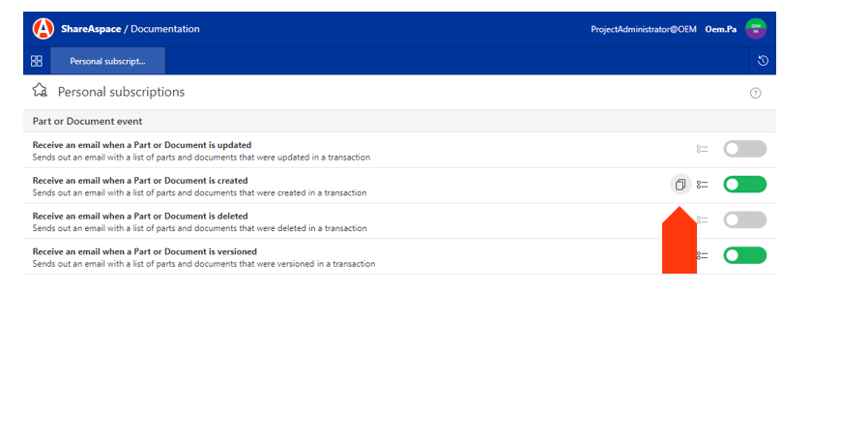Click the Personal subscriptions star icon

click(x=40, y=91)
